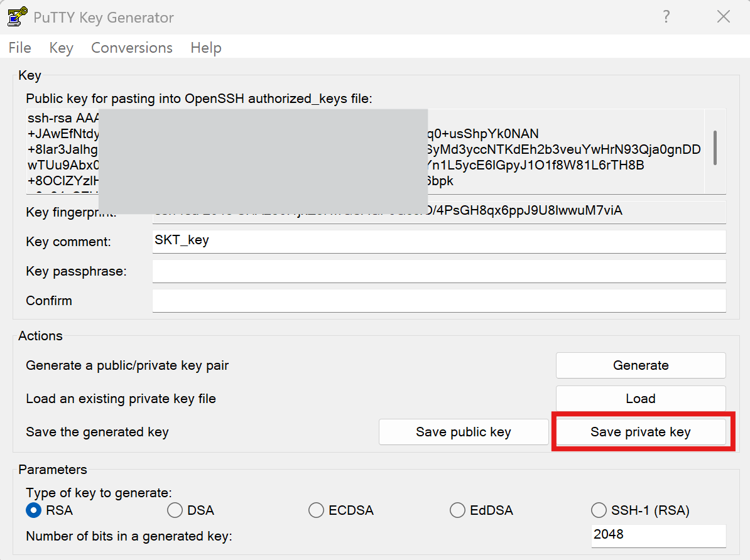Select the SSH-1 (RSA) key type
Viewport: 750px width, 560px height.
pyautogui.click(x=640, y=510)
